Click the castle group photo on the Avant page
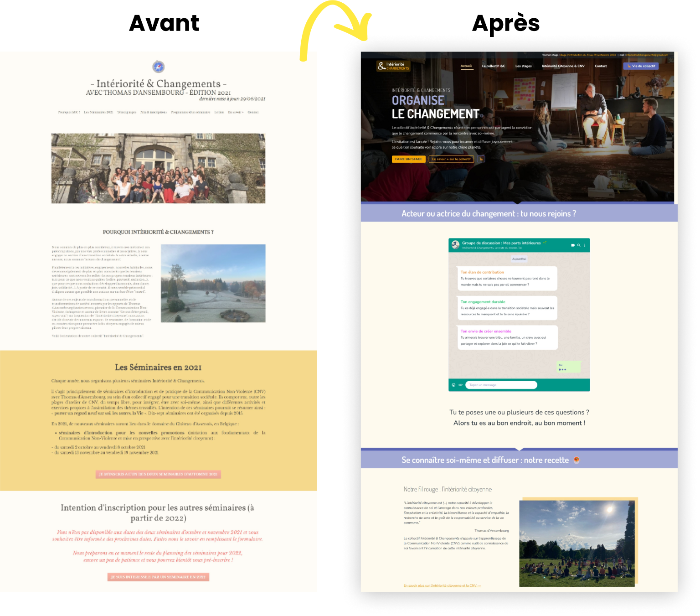Screen dimensions: 700x616 158,168
